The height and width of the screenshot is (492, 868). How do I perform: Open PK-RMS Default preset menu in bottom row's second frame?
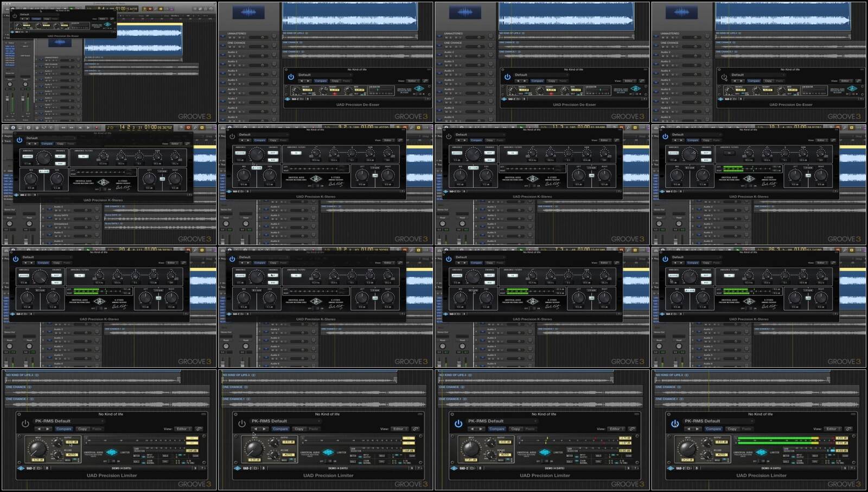click(285, 421)
